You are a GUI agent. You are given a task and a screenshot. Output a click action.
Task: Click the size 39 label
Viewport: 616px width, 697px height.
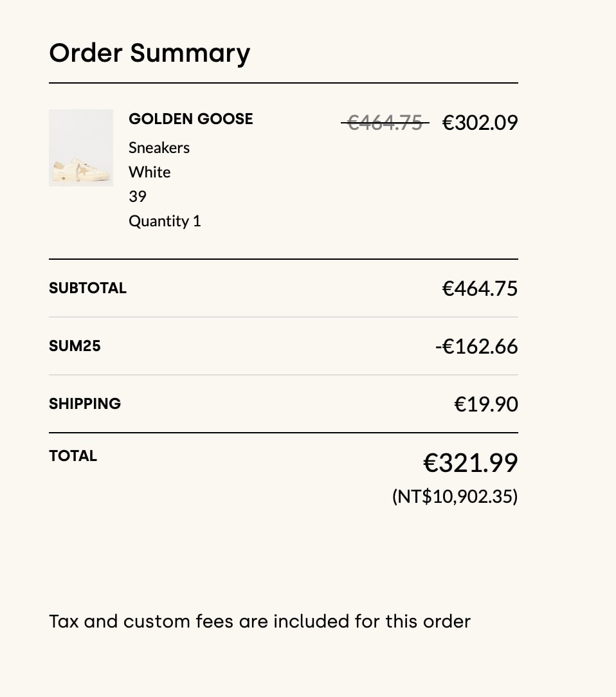(138, 197)
